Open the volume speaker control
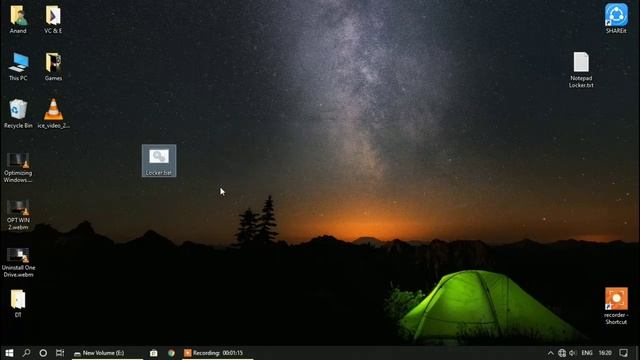Screen dimensions: 640x360 573,353
